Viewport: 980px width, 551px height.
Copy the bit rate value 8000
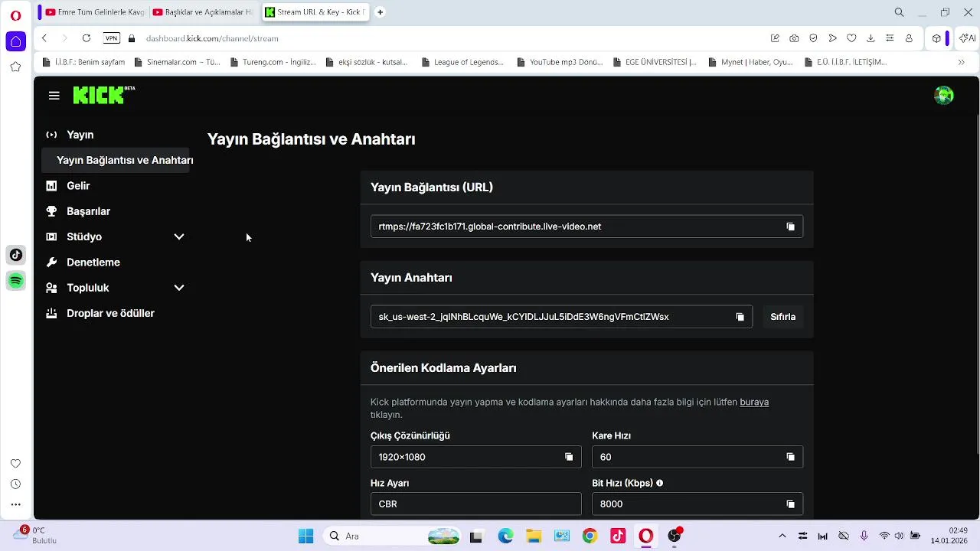pos(790,504)
